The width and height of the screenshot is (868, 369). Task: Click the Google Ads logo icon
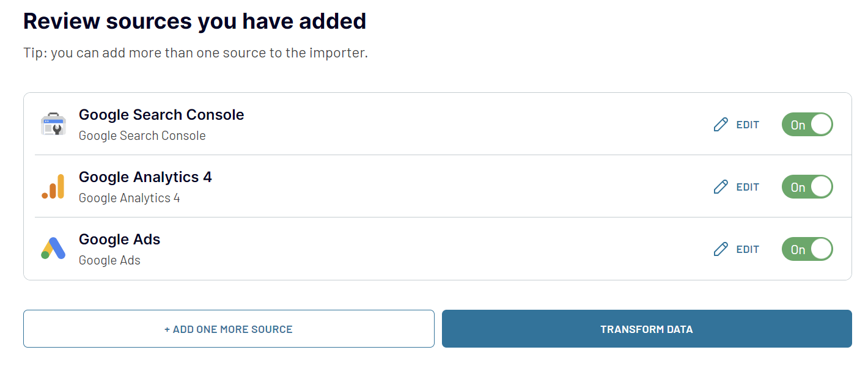tap(53, 248)
